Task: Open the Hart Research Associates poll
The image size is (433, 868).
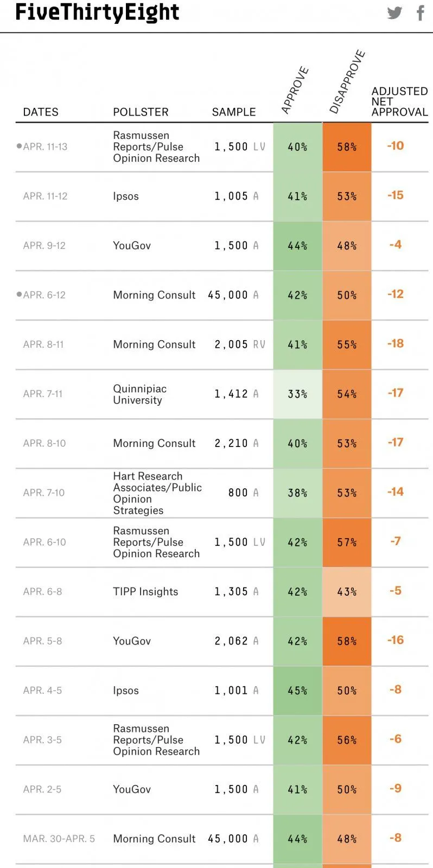Action: click(x=157, y=493)
